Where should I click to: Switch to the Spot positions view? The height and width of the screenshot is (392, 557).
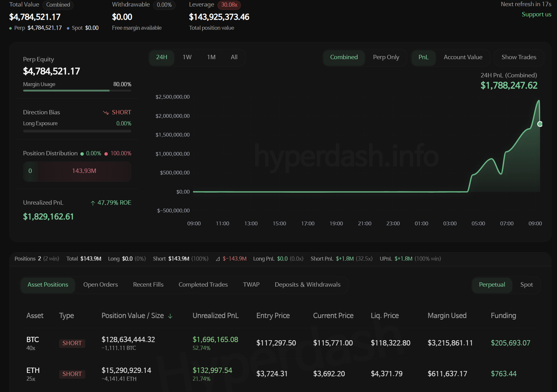click(x=527, y=285)
